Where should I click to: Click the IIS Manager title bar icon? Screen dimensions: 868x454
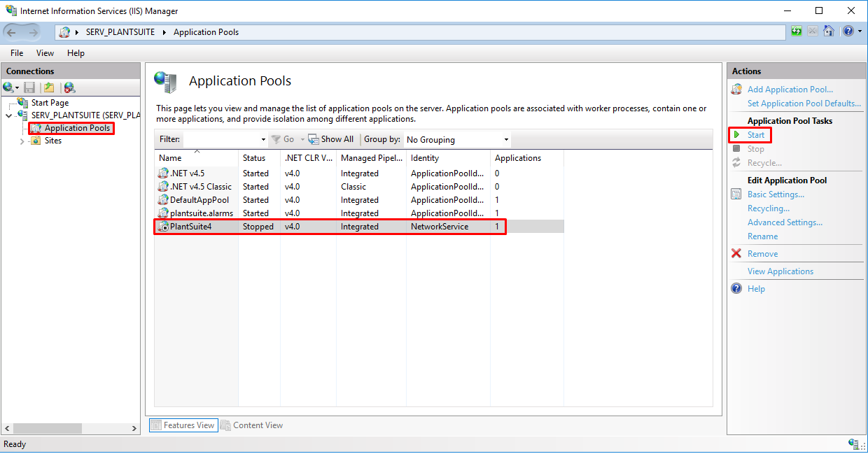pyautogui.click(x=10, y=11)
